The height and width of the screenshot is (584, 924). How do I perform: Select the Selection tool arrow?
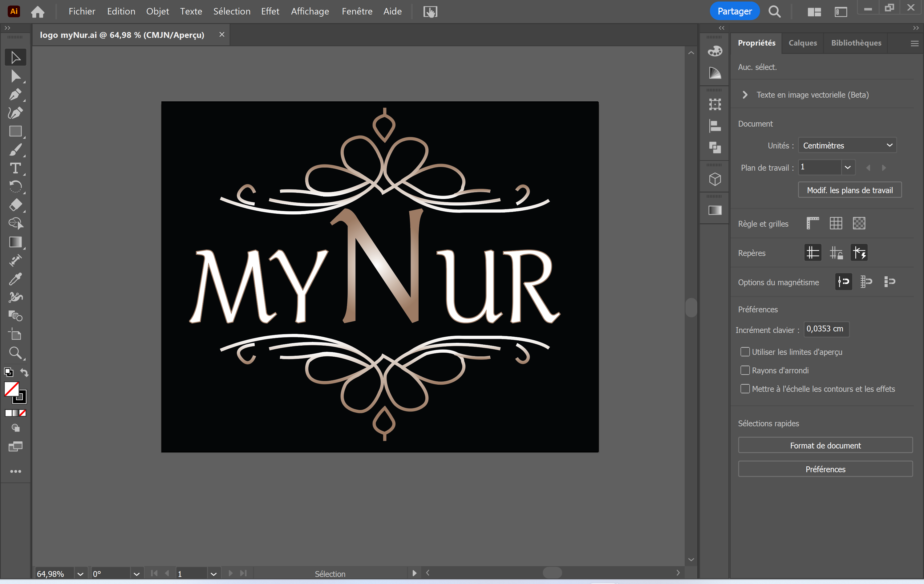[x=15, y=57]
